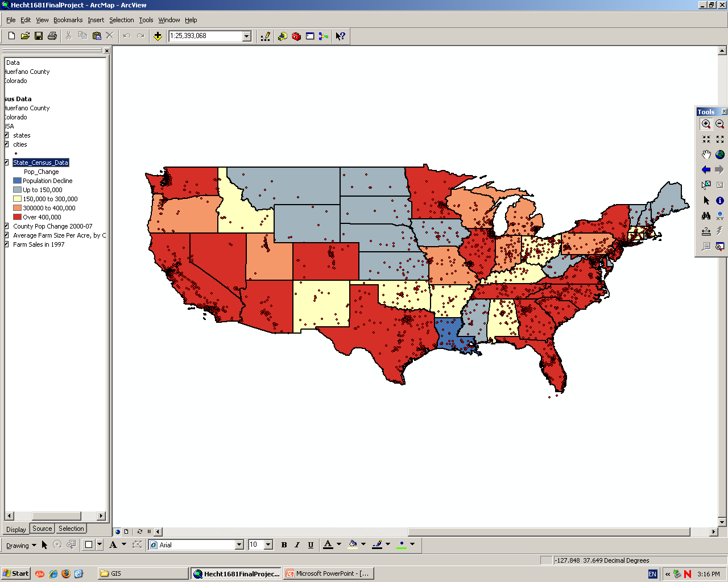Open the Find binoculars tool

click(x=706, y=216)
